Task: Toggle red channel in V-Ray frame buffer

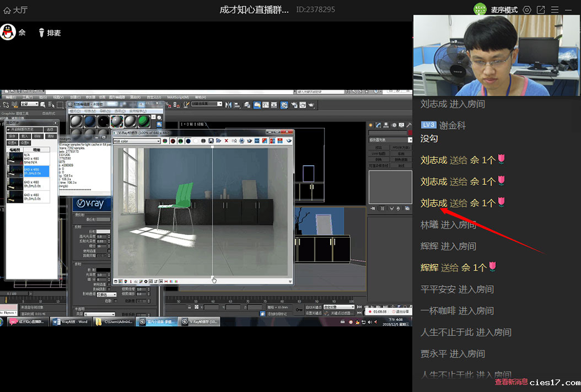Action: (x=172, y=141)
